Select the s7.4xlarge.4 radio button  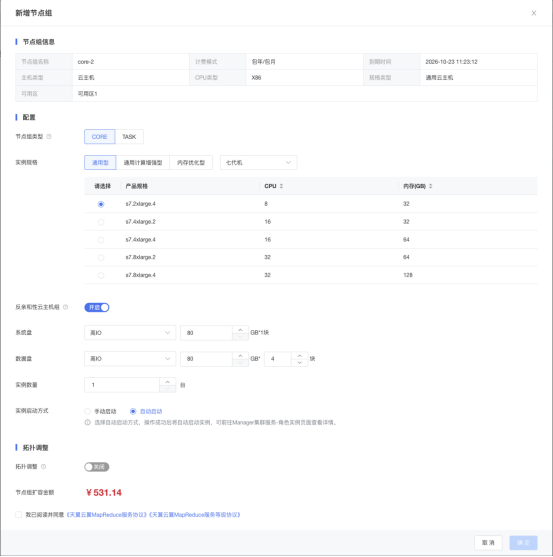tap(101, 240)
